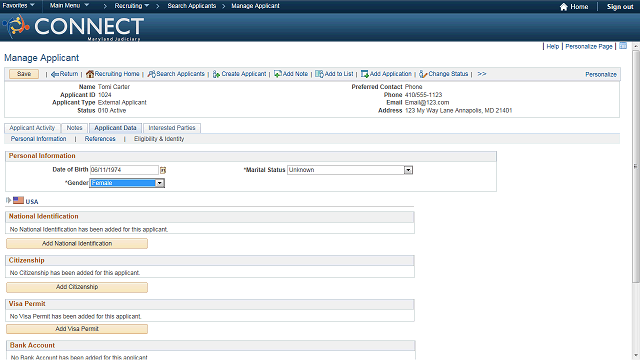Viewport: 640px width, 360px height.
Task: Click the Status value 010 Active
Action: 112,111
